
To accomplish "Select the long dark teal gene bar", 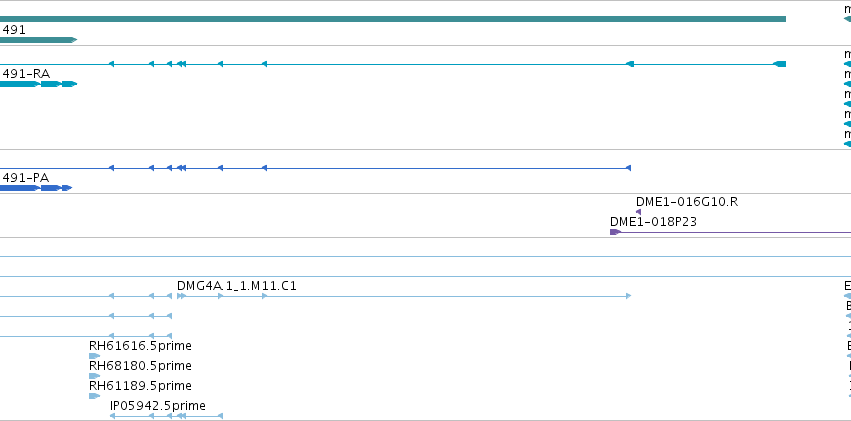I will click(x=393, y=19).
